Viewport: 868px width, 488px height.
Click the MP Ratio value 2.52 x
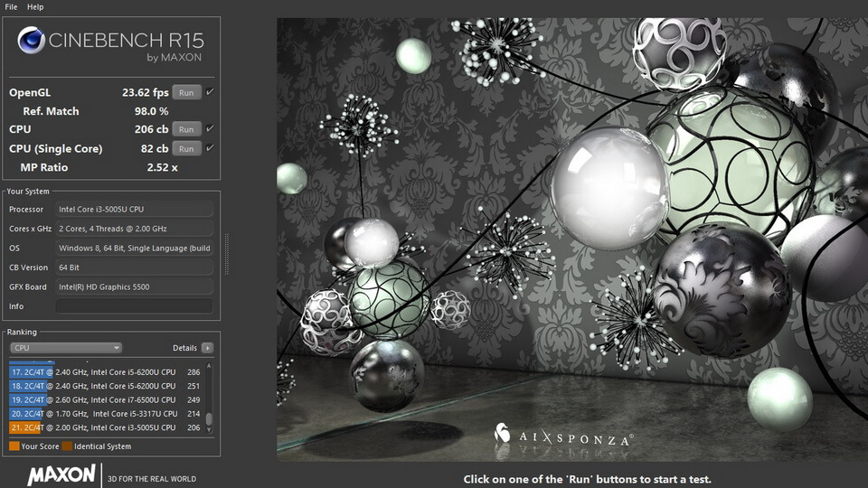coord(162,167)
